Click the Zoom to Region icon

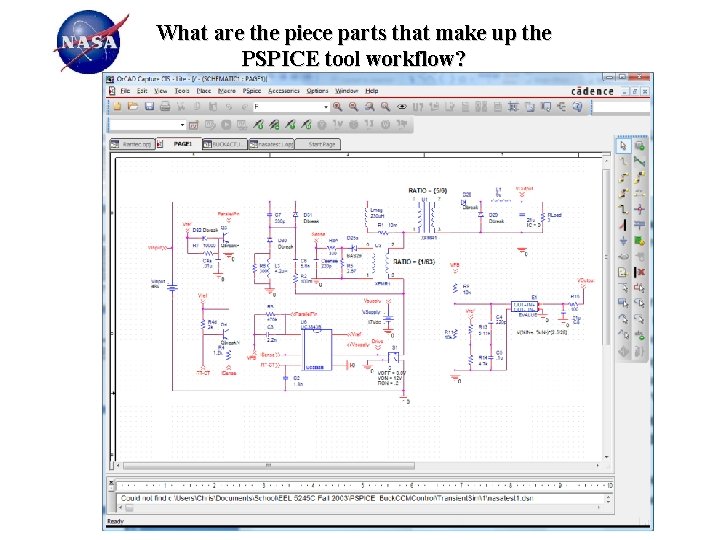[x=370, y=107]
